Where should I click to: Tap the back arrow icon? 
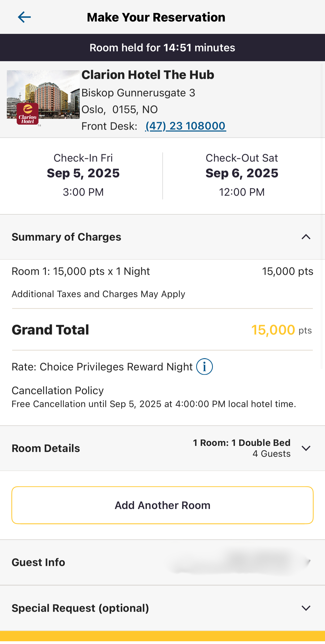24,17
